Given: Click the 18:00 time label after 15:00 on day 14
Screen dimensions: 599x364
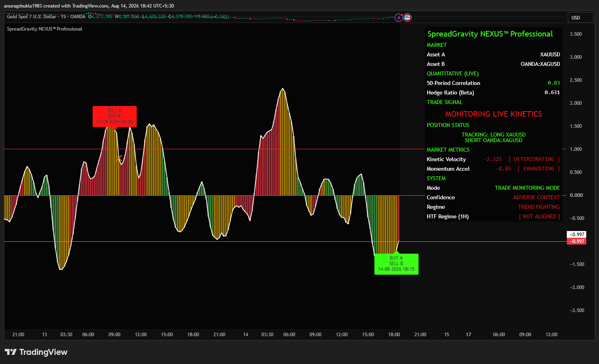Looking at the screenshot, I should click(394, 335).
